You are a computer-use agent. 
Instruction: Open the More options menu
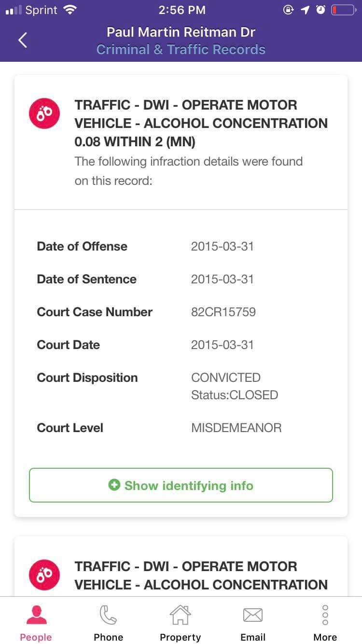(x=325, y=623)
